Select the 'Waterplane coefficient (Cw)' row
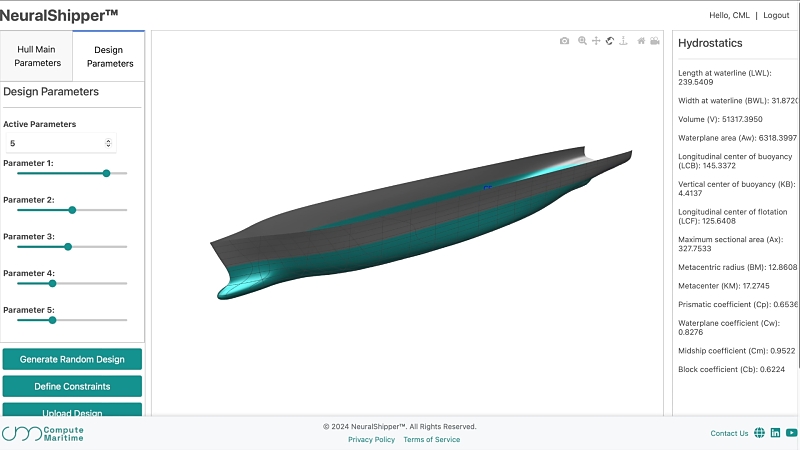 729,328
